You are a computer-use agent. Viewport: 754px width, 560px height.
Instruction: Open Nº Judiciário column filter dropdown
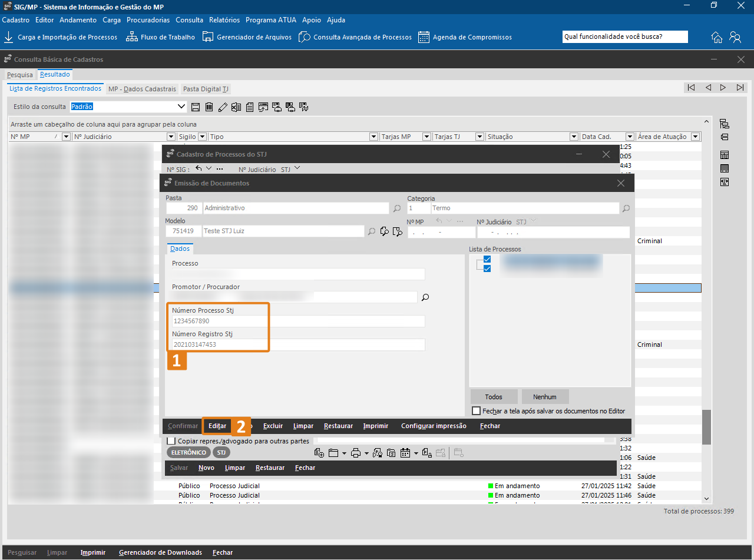tap(171, 137)
